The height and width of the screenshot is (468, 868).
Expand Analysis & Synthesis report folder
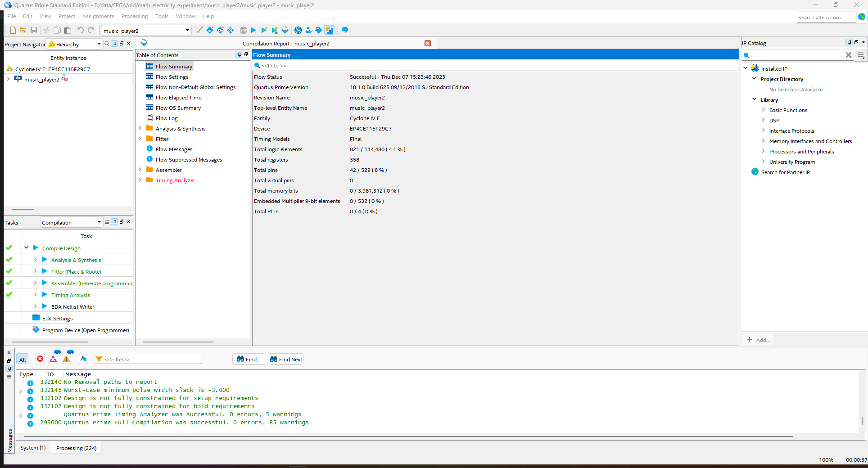coord(140,128)
